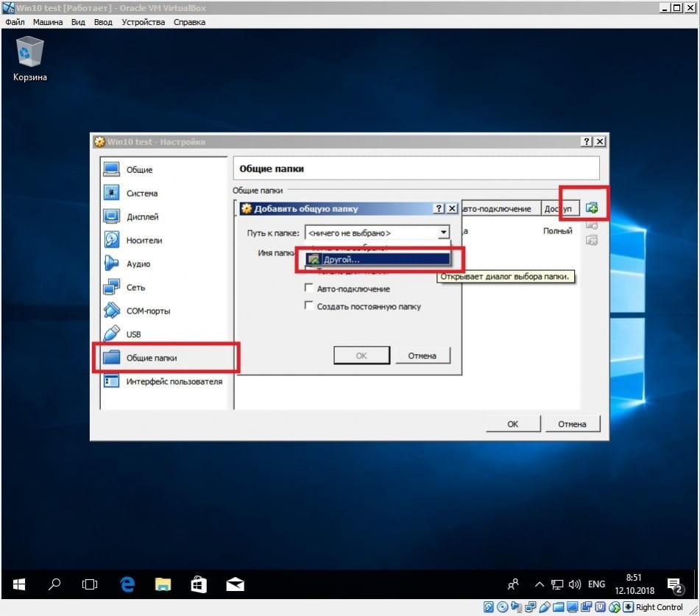The height and width of the screenshot is (616, 700).
Task: Click the display status bar icon
Action: 573,607
